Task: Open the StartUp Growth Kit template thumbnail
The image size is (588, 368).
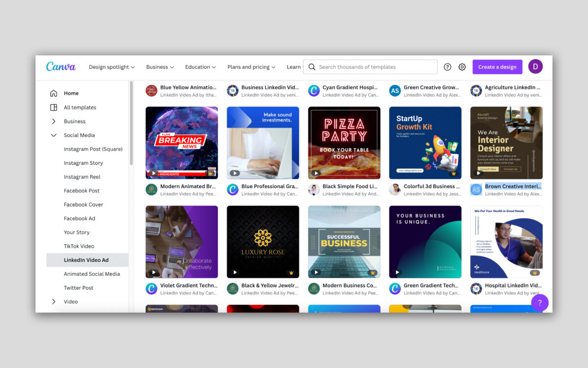Action: coord(425,142)
